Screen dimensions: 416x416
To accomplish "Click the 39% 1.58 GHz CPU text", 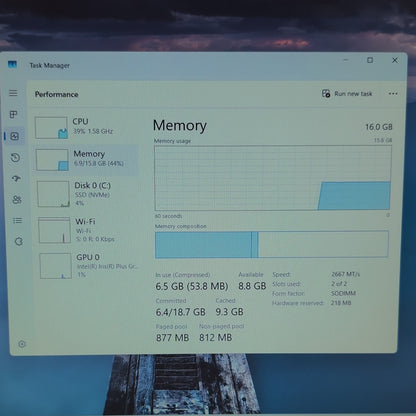I will pos(93,131).
